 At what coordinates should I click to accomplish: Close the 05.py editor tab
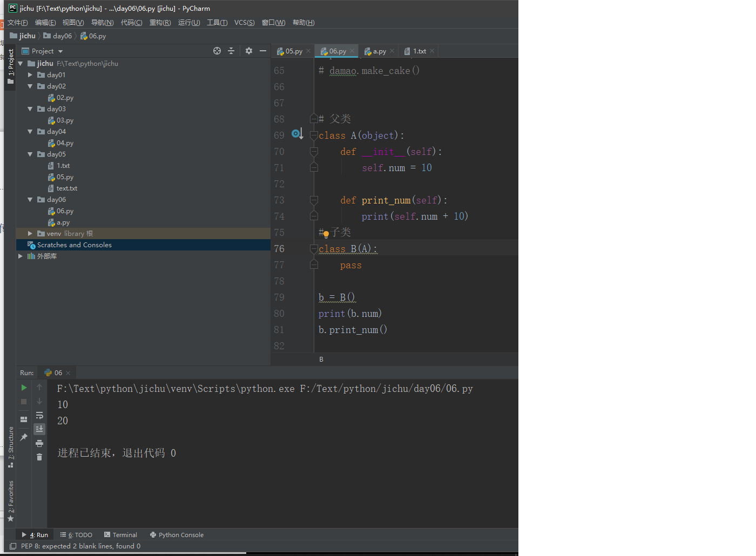tap(308, 51)
